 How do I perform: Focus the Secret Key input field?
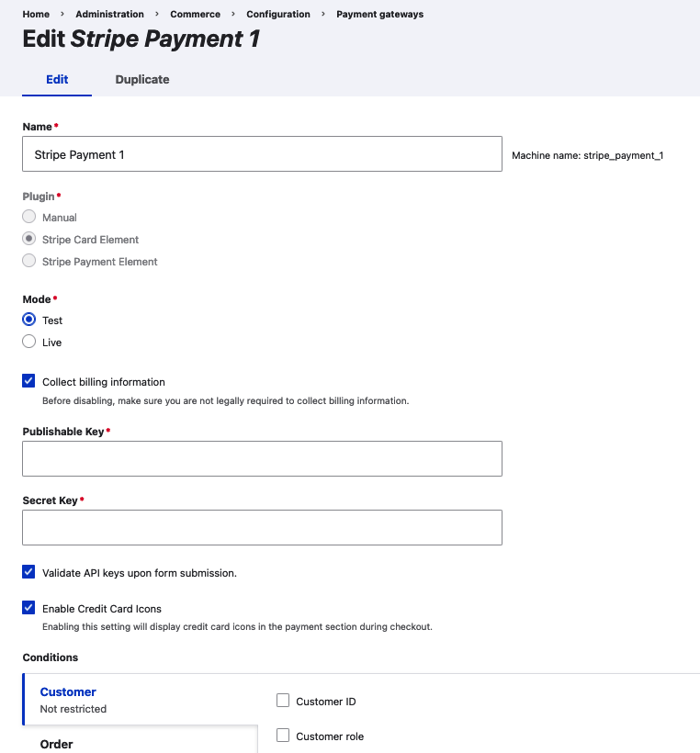pyautogui.click(x=263, y=527)
